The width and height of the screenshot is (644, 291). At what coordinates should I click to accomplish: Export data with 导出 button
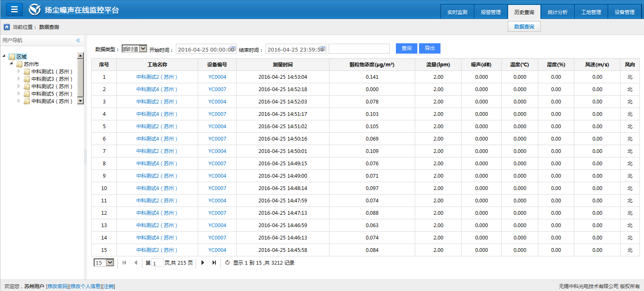(x=429, y=48)
